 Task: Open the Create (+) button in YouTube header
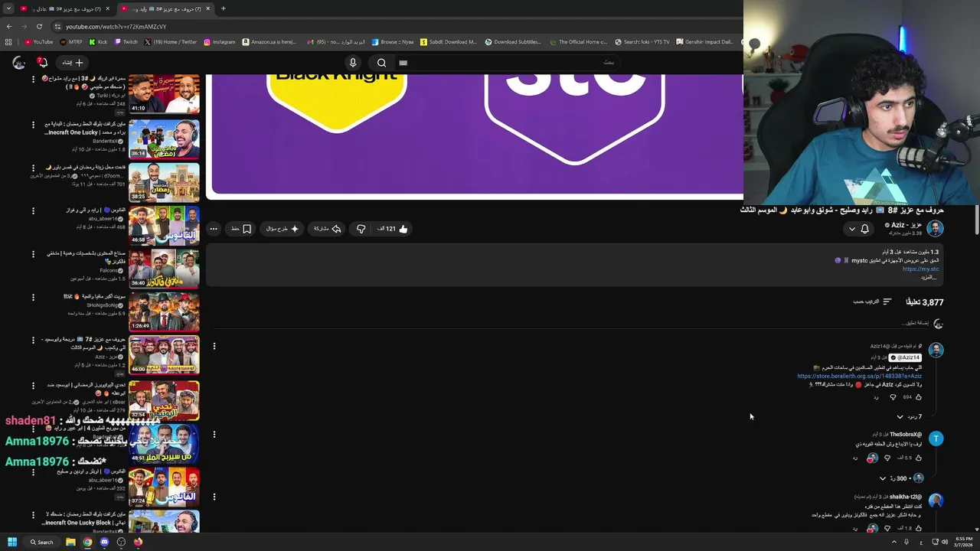click(73, 63)
